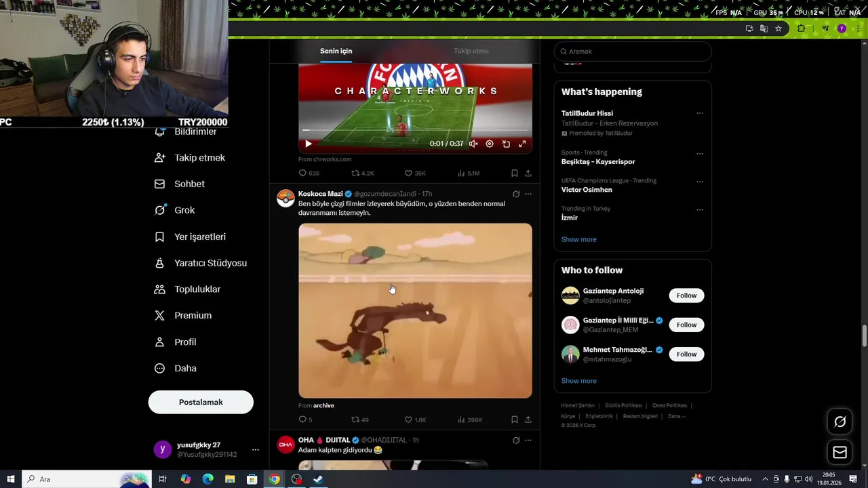Open Microsoft Edge from the taskbar

tap(208, 479)
